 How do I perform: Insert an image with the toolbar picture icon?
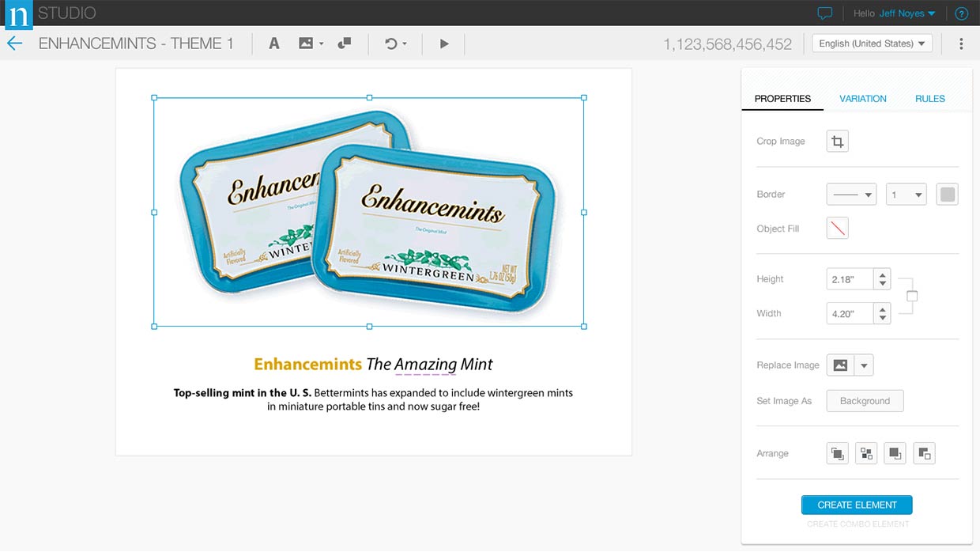click(306, 43)
